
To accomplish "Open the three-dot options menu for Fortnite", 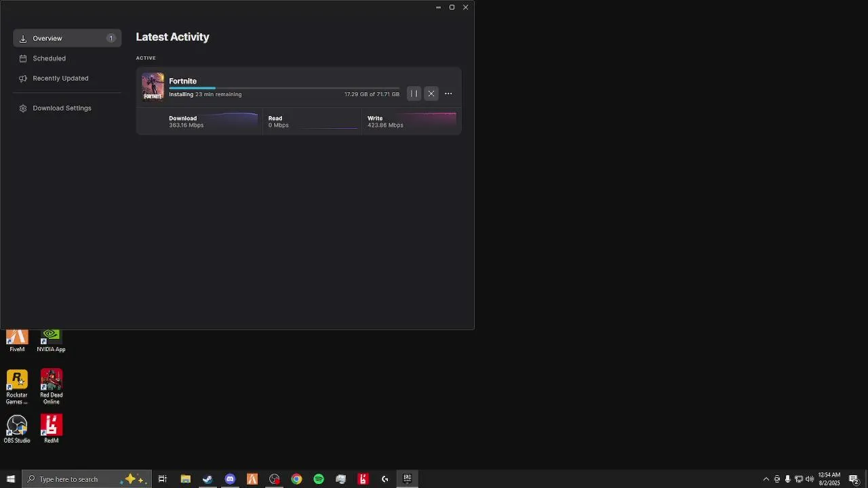I will (x=448, y=94).
